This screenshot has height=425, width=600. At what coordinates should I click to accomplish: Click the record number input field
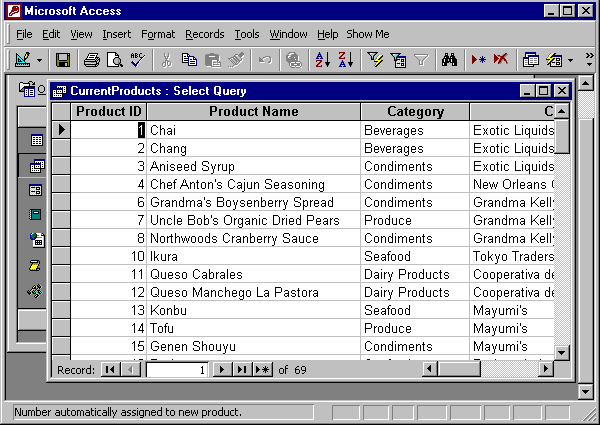pos(177,370)
